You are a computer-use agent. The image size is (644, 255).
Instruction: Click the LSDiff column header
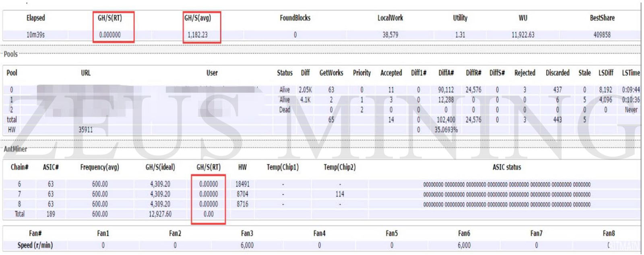(606, 73)
